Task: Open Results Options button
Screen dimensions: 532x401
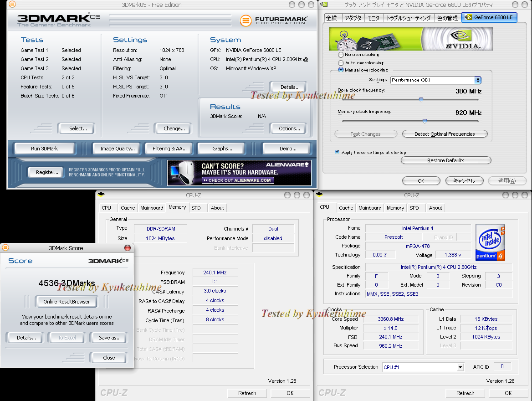Action: tap(289, 129)
